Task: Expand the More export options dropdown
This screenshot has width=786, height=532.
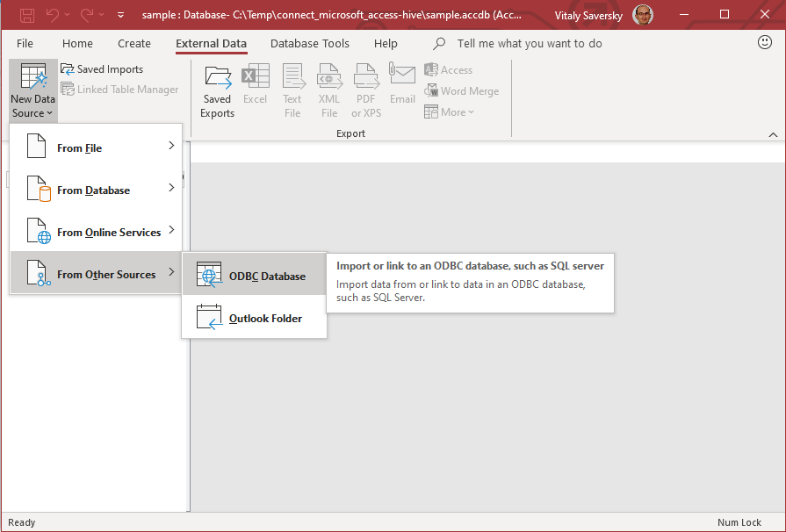Action: [x=449, y=112]
